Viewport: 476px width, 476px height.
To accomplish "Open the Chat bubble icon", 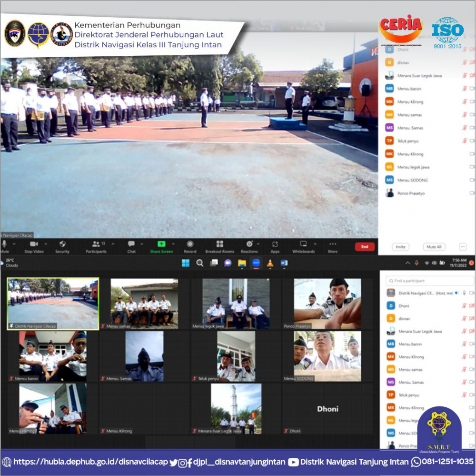I will coord(131,244).
